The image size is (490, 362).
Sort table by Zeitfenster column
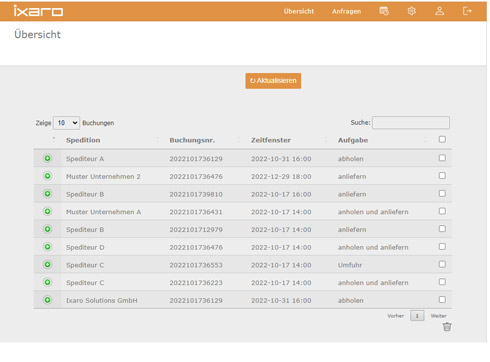click(271, 140)
